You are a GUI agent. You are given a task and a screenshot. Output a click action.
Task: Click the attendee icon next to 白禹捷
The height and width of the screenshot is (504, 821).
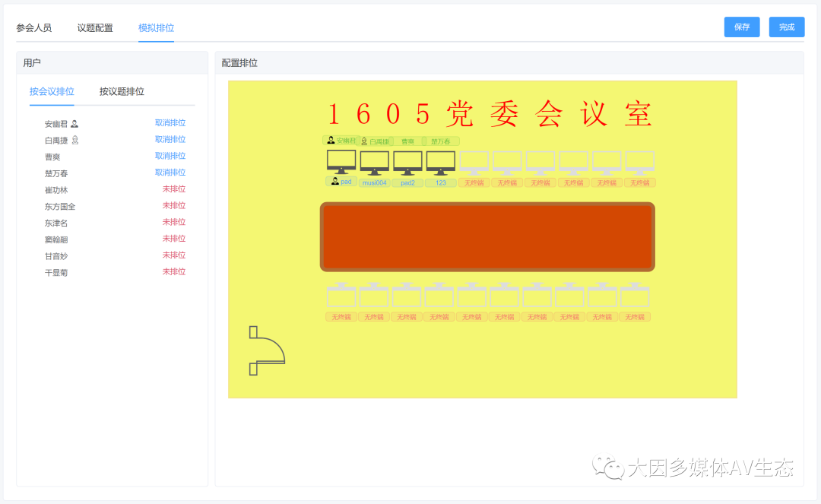tap(73, 139)
